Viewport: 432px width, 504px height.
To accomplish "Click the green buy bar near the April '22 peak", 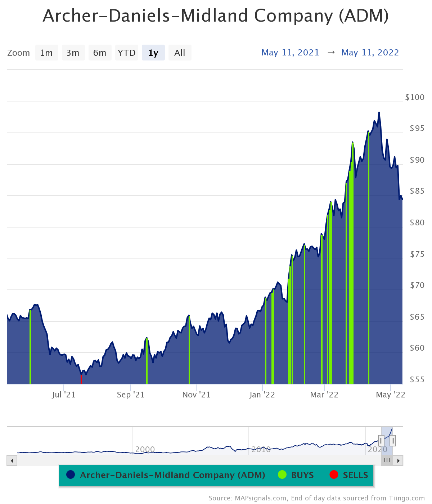I will [x=368, y=258].
